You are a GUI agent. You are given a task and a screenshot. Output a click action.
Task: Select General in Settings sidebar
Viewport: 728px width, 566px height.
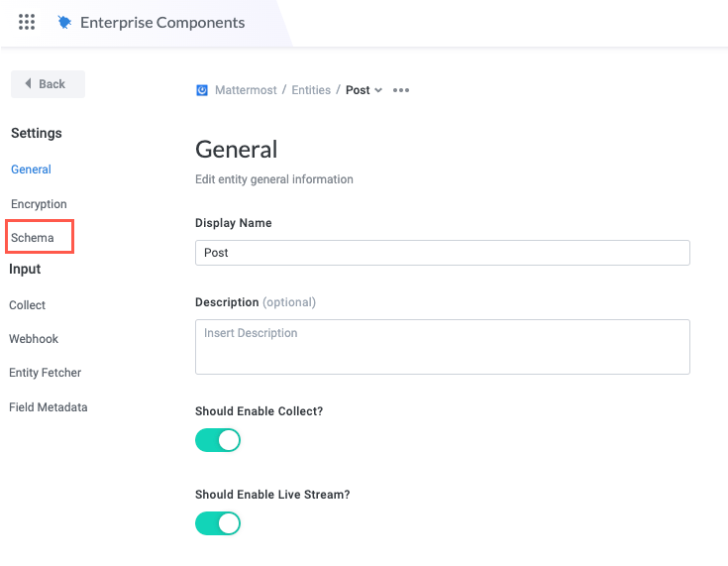click(31, 170)
